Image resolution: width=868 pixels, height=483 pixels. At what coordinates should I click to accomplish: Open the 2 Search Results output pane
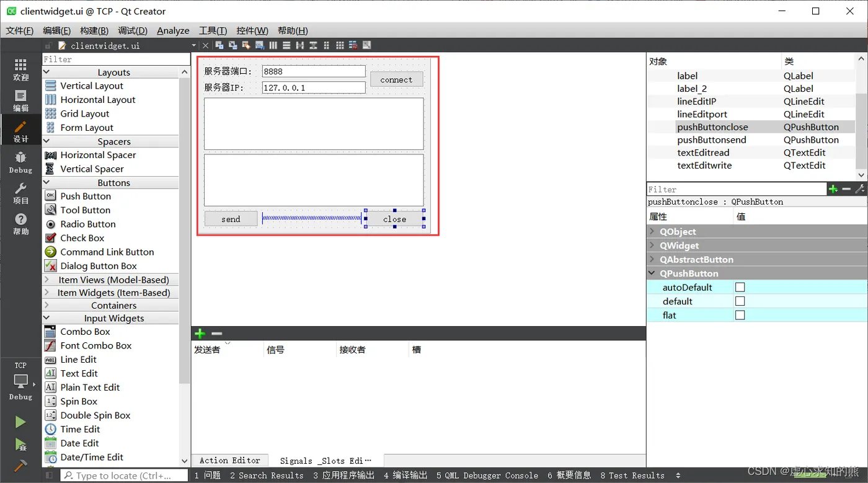267,476
